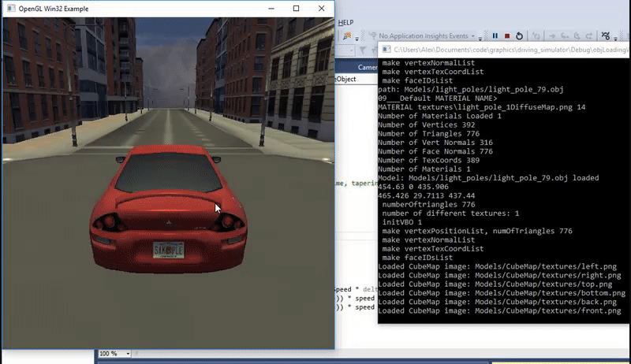Switch to the Camer... document tab
631x364 pixels.
pyautogui.click(x=367, y=67)
